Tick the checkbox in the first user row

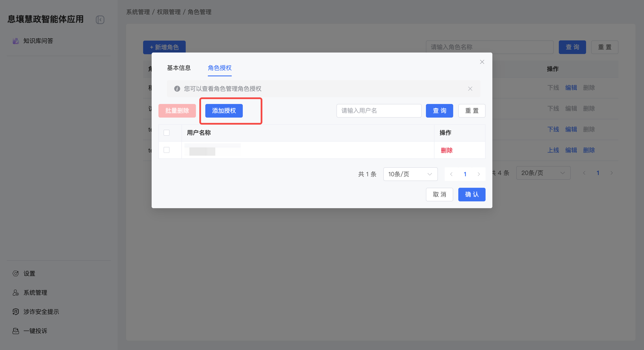tap(167, 150)
